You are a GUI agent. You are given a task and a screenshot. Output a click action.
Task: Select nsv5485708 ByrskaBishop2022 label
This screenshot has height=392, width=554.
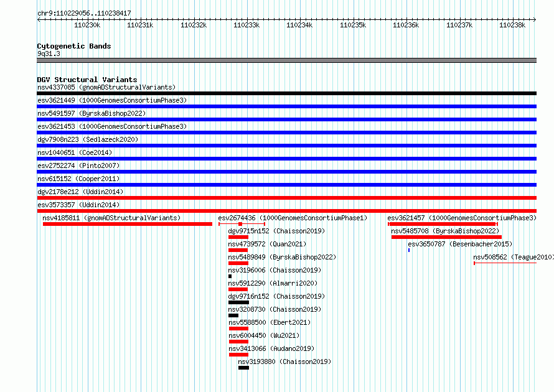(x=445, y=231)
